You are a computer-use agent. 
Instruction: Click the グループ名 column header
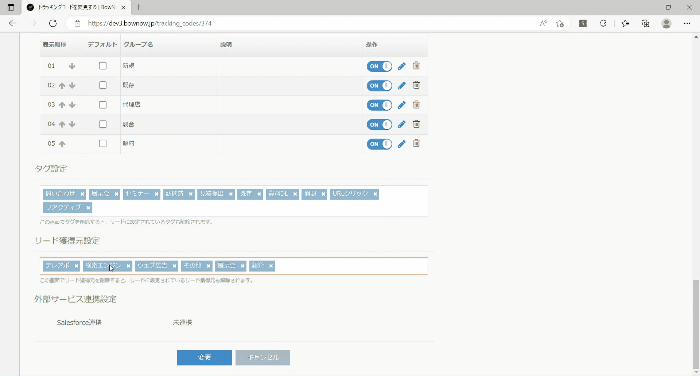click(138, 45)
